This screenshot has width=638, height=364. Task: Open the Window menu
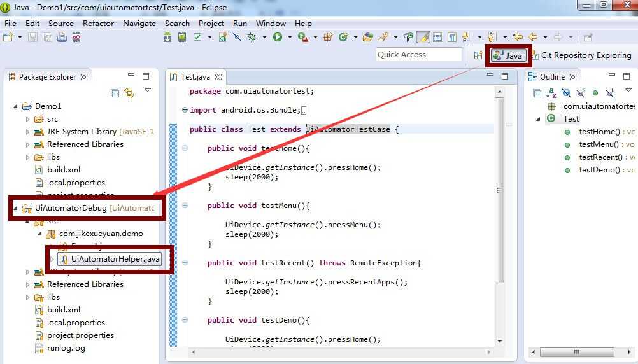(271, 23)
